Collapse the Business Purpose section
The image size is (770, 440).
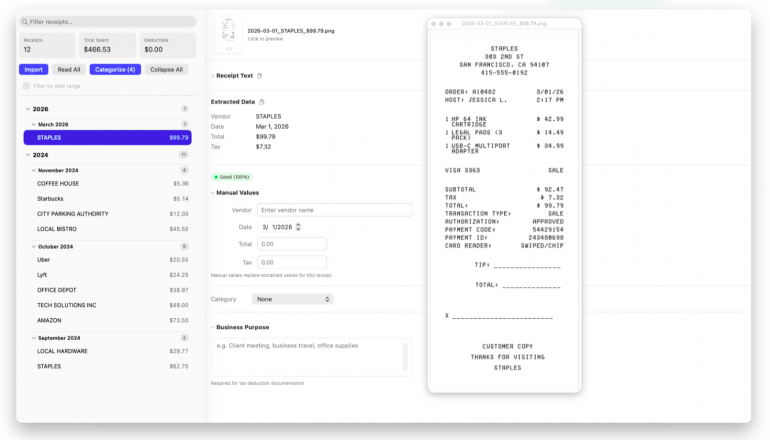[x=213, y=327]
